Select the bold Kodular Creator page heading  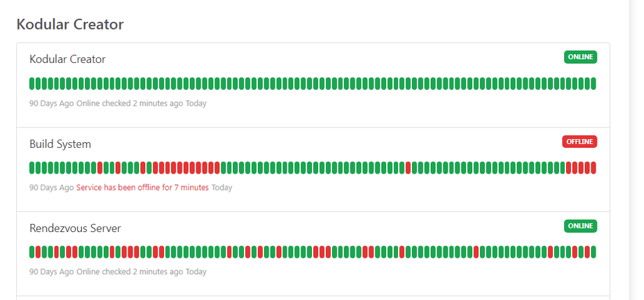tap(70, 25)
